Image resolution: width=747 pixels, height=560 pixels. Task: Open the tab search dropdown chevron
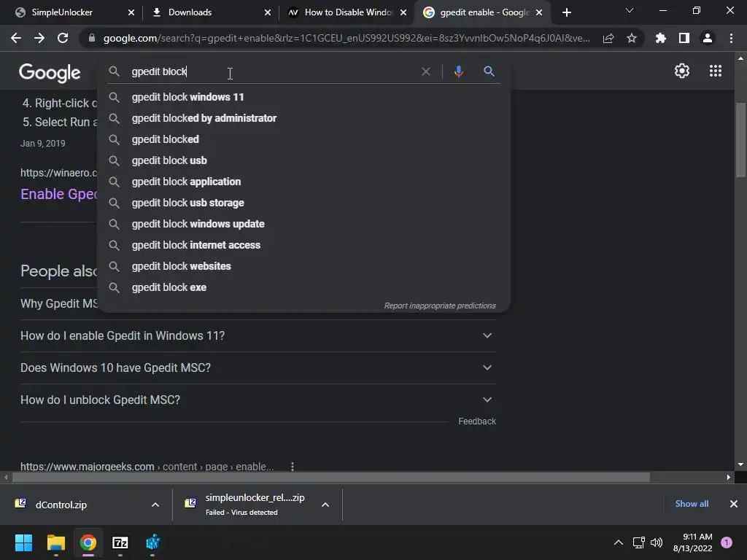click(x=630, y=10)
